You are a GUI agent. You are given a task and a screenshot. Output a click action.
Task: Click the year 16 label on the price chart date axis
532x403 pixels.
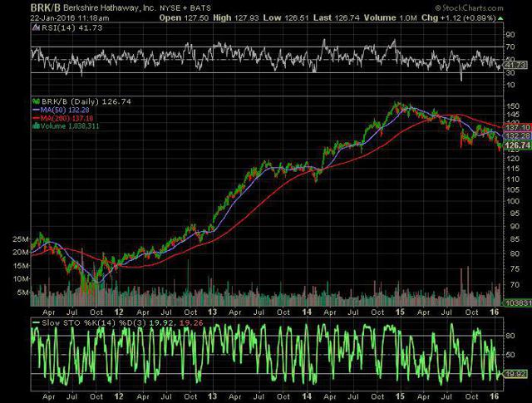[x=495, y=312]
